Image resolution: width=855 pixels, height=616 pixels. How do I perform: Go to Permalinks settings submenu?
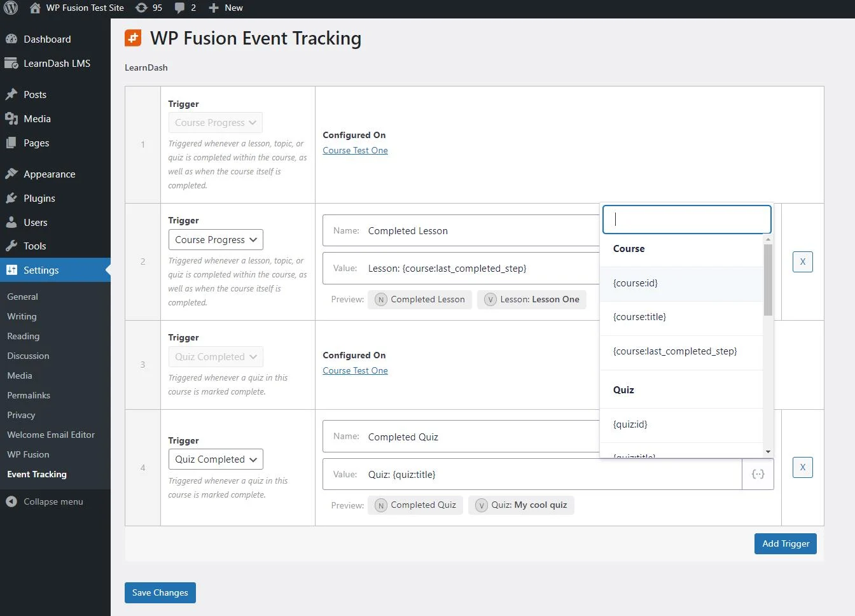coord(29,395)
